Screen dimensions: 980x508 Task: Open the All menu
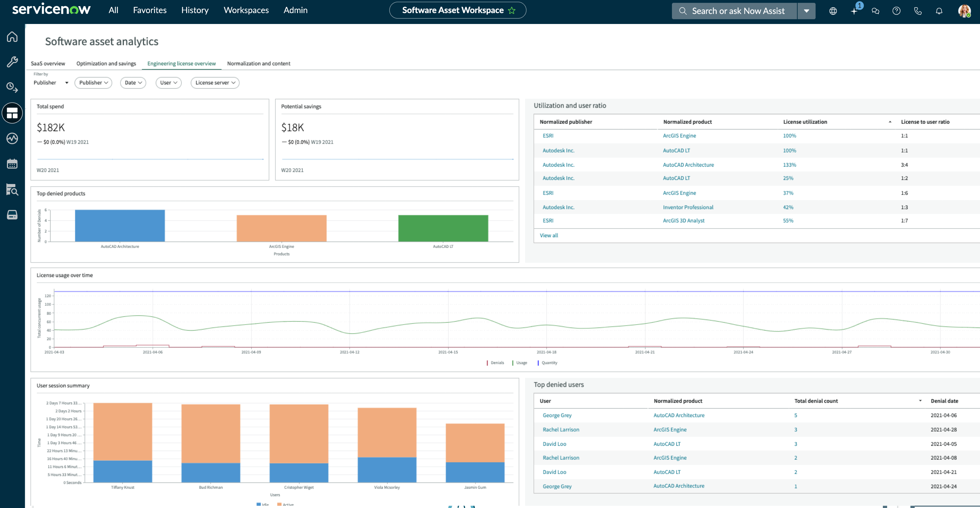(x=113, y=10)
